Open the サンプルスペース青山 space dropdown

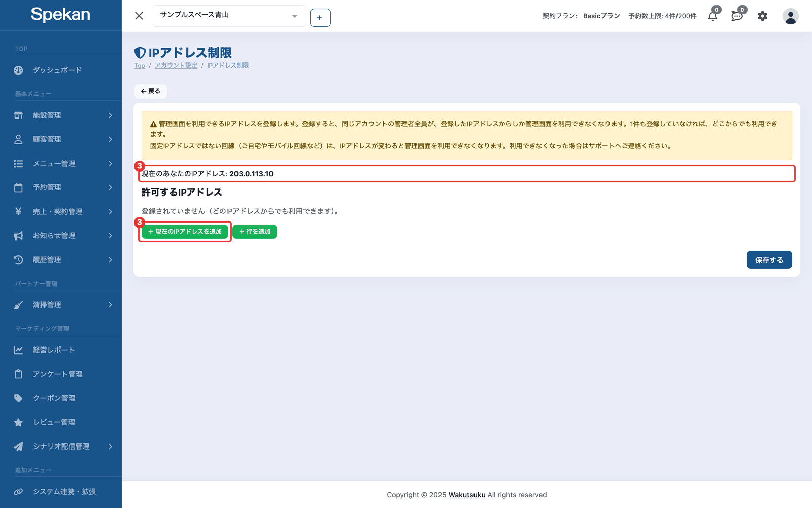pos(229,16)
